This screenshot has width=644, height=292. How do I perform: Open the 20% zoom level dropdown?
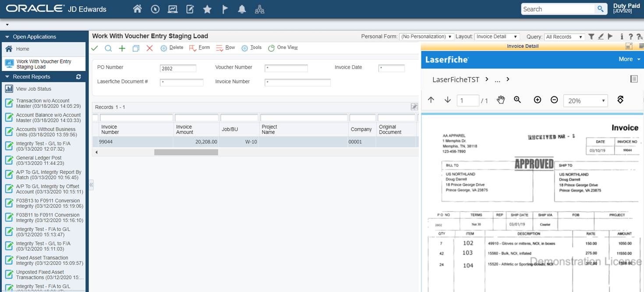click(586, 101)
